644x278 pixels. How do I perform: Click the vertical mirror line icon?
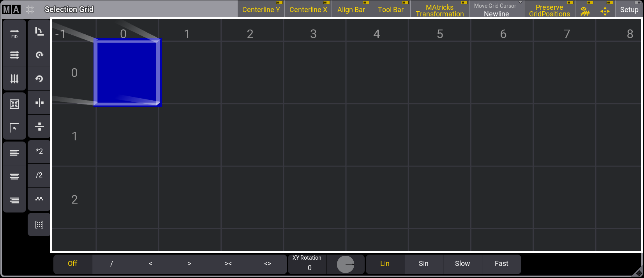[39, 103]
